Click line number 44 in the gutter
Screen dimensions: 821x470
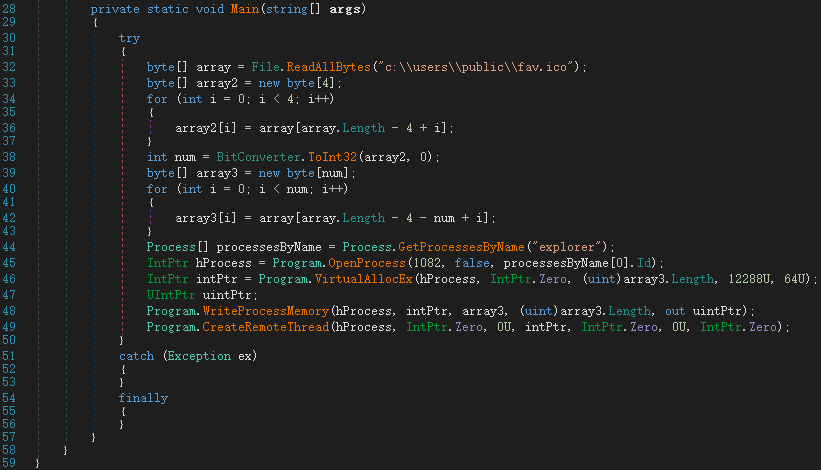[x=9, y=247]
